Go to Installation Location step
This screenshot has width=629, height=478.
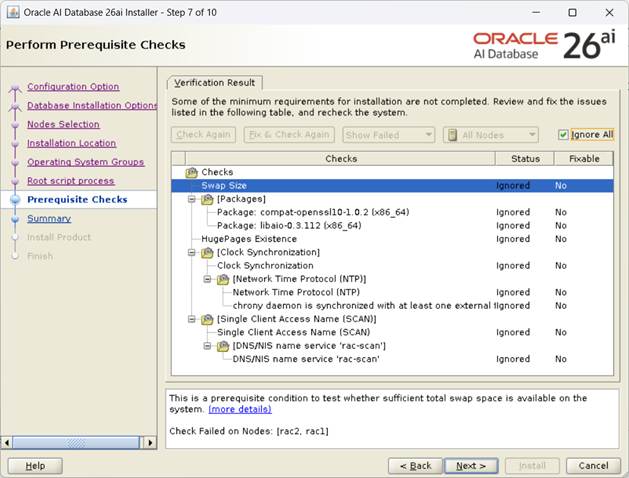[71, 143]
